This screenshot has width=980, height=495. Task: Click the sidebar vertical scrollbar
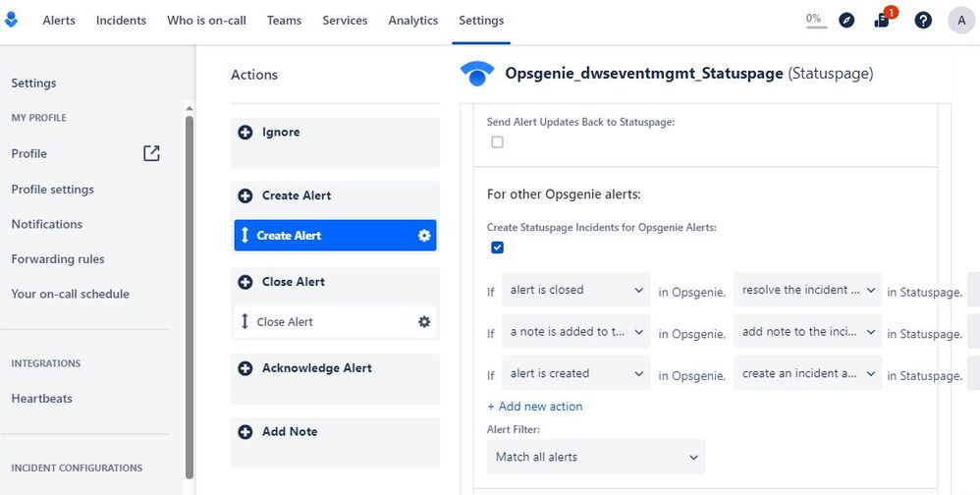coord(190,297)
